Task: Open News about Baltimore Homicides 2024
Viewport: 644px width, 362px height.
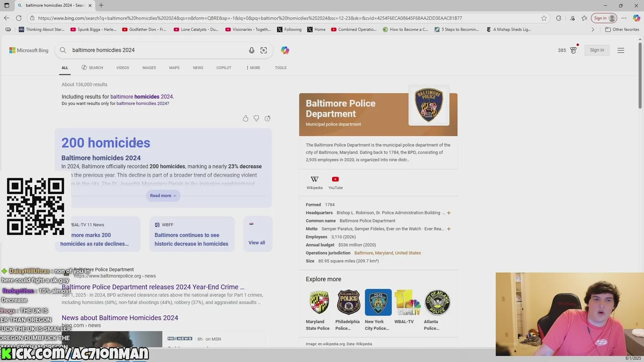Action: click(120, 318)
